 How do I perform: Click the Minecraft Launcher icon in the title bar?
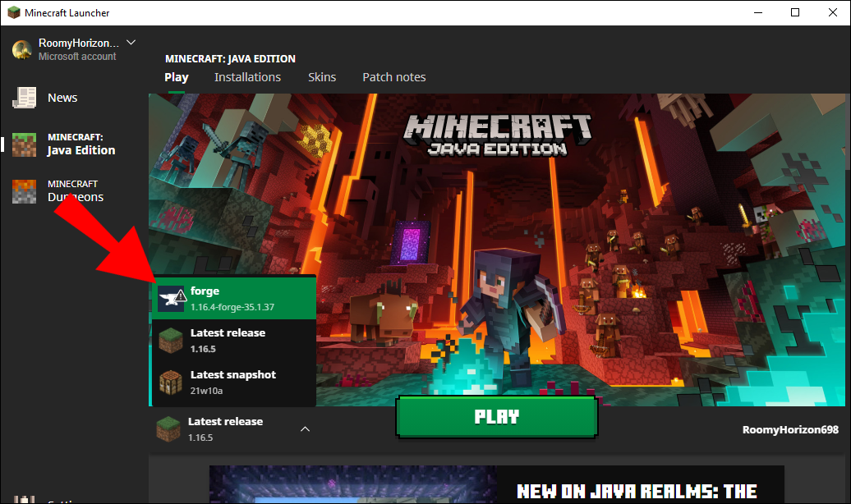tap(13, 11)
